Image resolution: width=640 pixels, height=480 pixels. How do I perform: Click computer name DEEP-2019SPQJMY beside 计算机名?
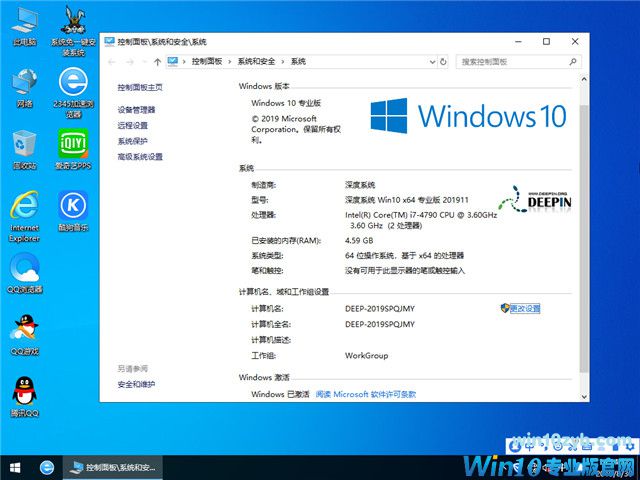click(380, 309)
